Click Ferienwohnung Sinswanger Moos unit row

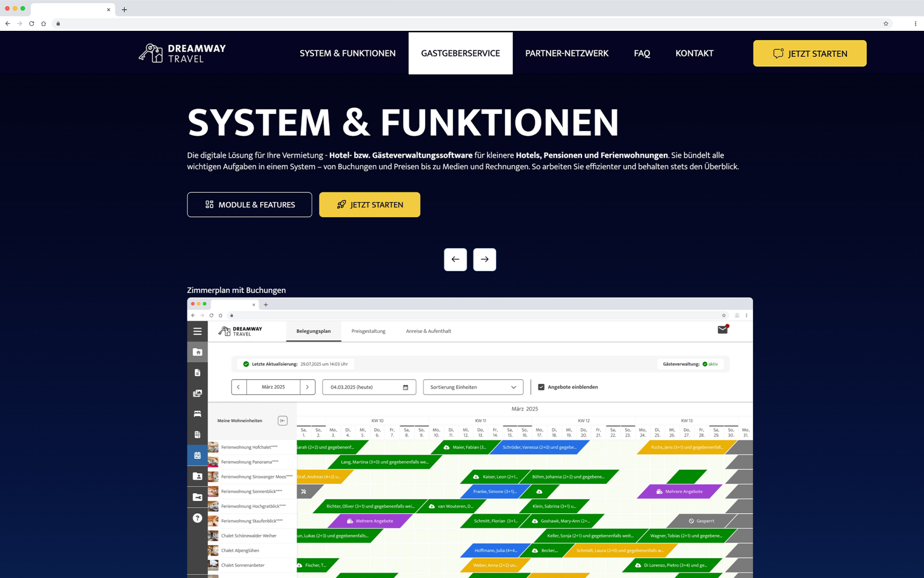click(x=252, y=477)
